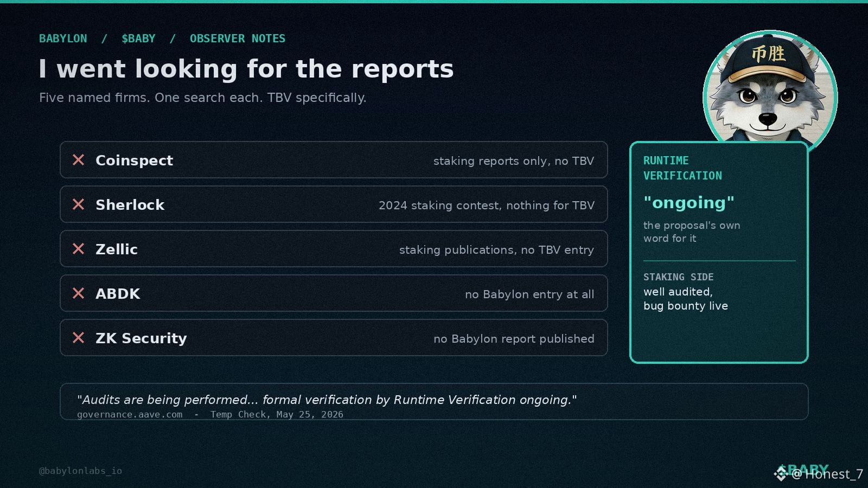868x488 pixels.
Task: Click the heading "I went looking for the reports"
Action: tap(246, 69)
